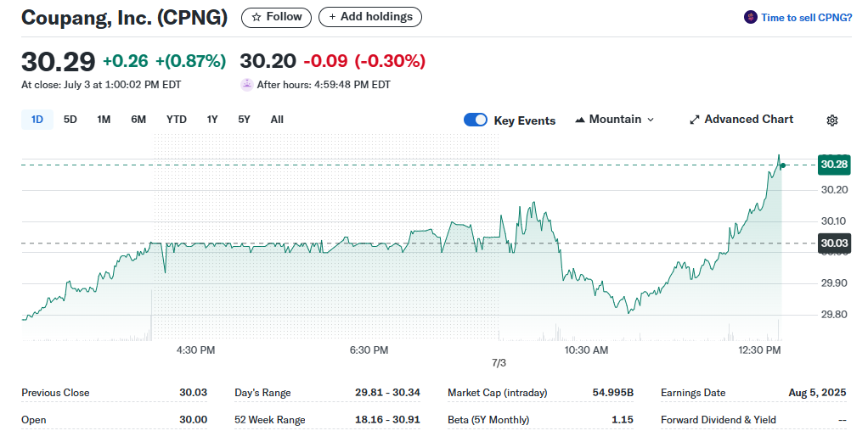Click the 6:30 PM axis label
Screen dimensions: 868x442
coord(369,350)
